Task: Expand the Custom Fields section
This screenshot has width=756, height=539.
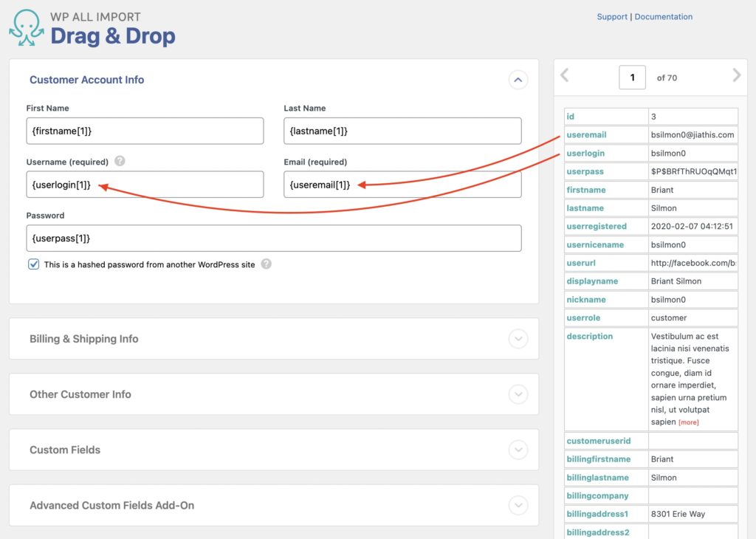Action: pos(518,450)
